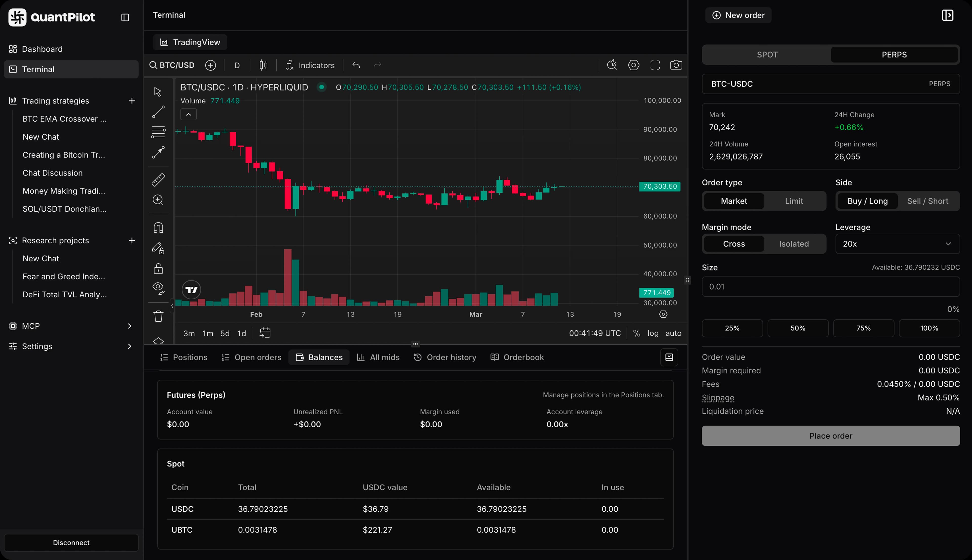Viewport: 972px width, 560px height.
Task: Switch Margin mode to Isolated
Action: tap(794, 243)
